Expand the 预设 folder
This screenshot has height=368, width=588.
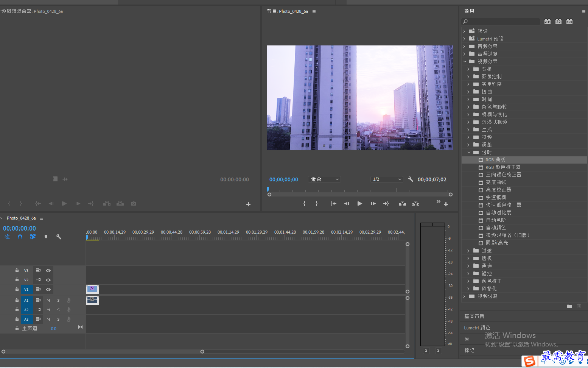[x=464, y=31]
